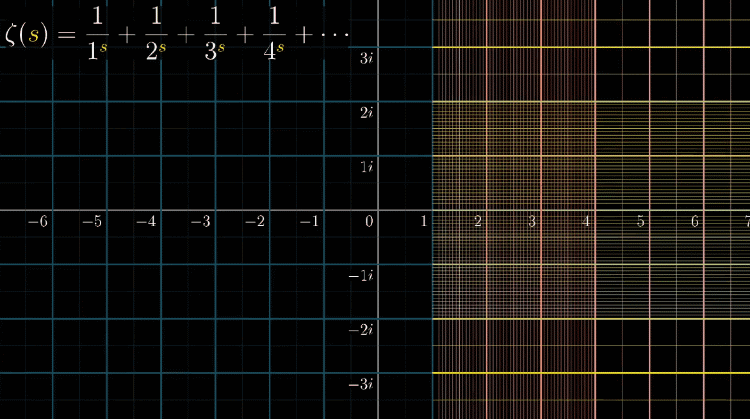The height and width of the screenshot is (419, 750).
Task: Select the 2i imaginary axis label
Action: (367, 113)
